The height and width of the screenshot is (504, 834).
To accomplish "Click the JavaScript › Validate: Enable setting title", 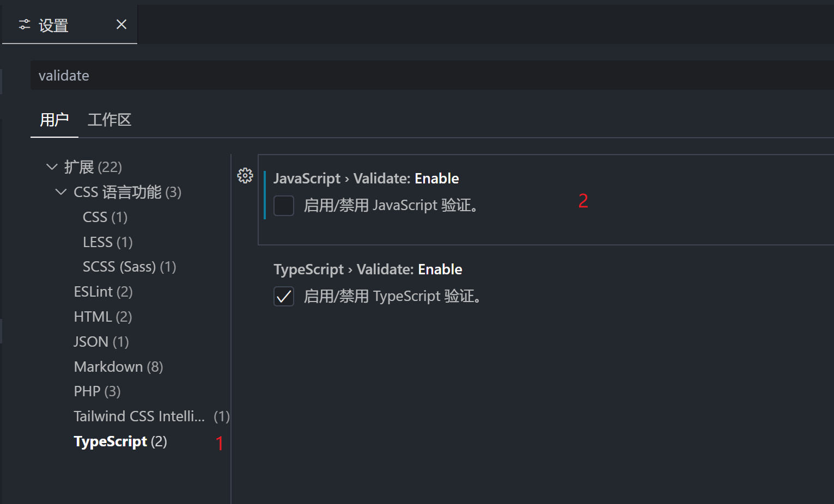I will (x=366, y=179).
